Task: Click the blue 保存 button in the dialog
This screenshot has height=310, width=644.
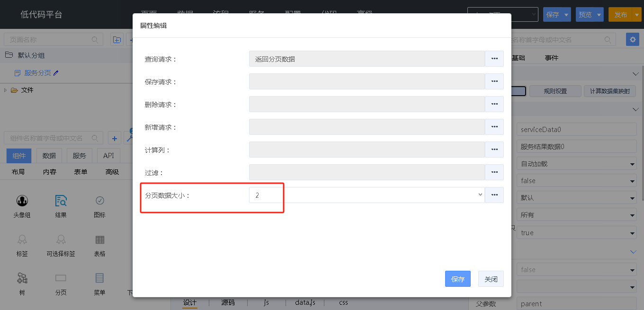Action: click(457, 279)
